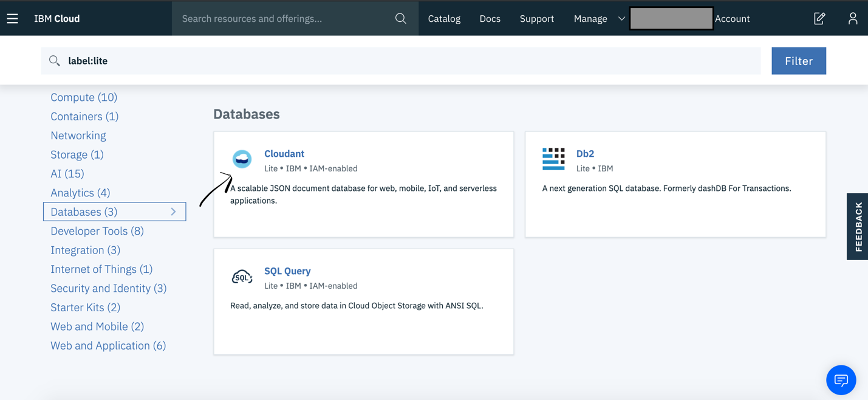The height and width of the screenshot is (400, 868).
Task: Open the user profile icon
Action: click(x=853, y=19)
